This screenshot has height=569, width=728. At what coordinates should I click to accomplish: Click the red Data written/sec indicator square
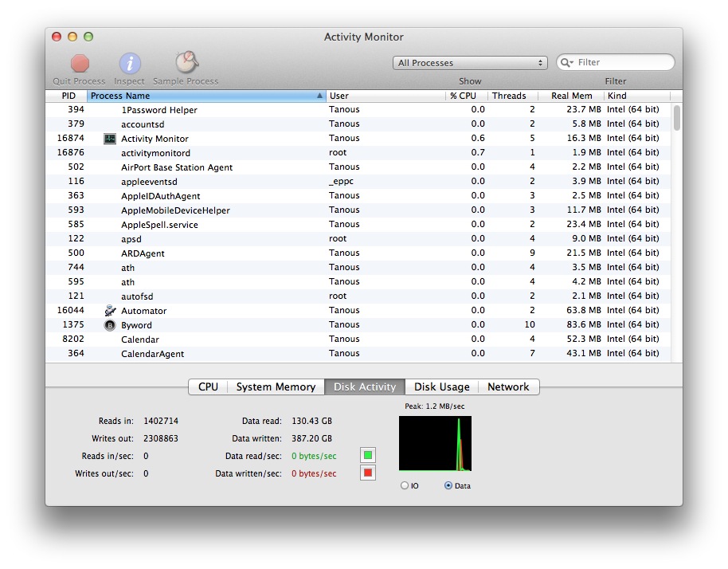pyautogui.click(x=367, y=473)
